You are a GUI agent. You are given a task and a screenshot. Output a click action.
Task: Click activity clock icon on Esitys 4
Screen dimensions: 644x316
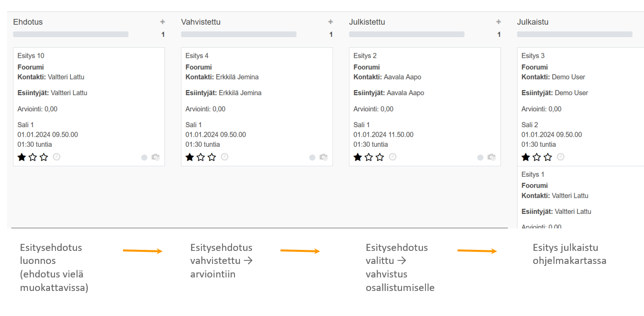pyautogui.click(x=224, y=157)
